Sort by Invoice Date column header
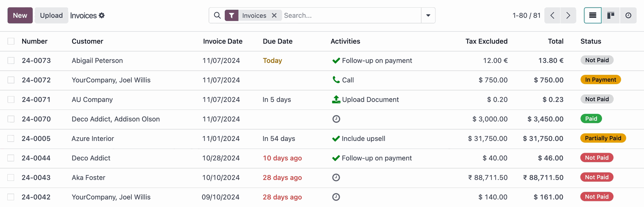Viewport: 644px width, 207px height. [x=222, y=41]
